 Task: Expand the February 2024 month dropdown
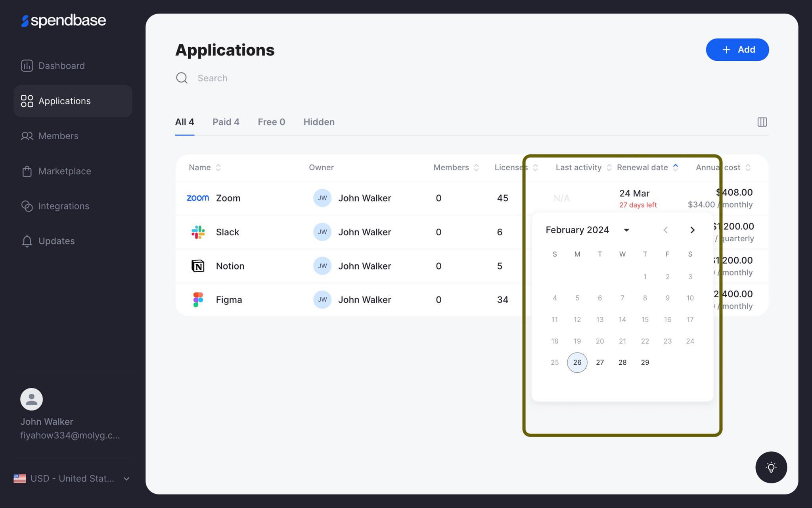(626, 230)
